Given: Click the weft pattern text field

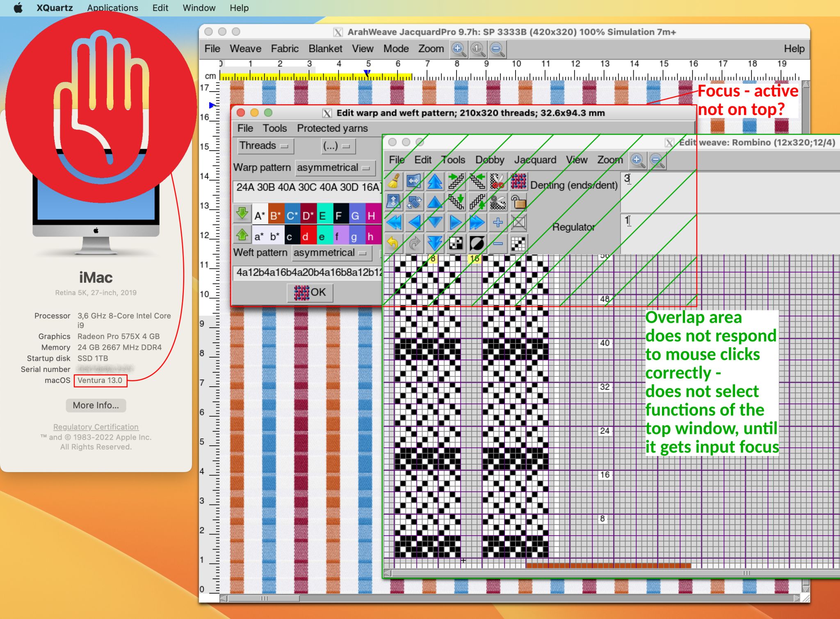Looking at the screenshot, I should [x=308, y=273].
